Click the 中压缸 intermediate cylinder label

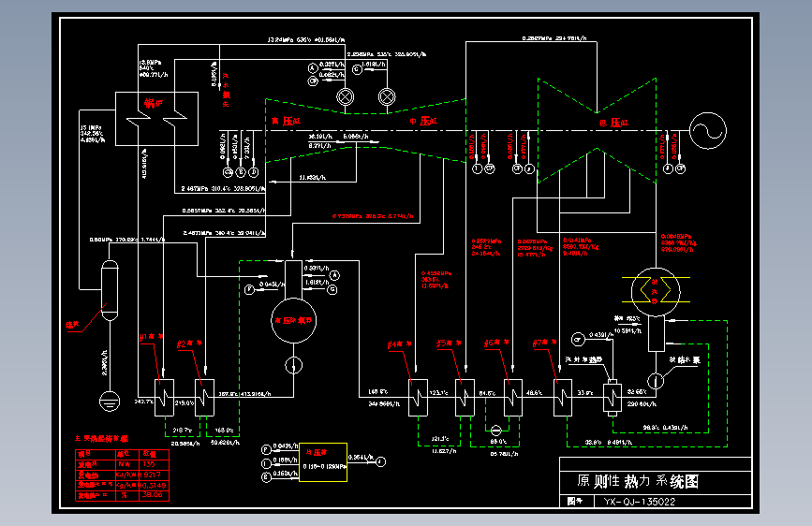(x=423, y=121)
